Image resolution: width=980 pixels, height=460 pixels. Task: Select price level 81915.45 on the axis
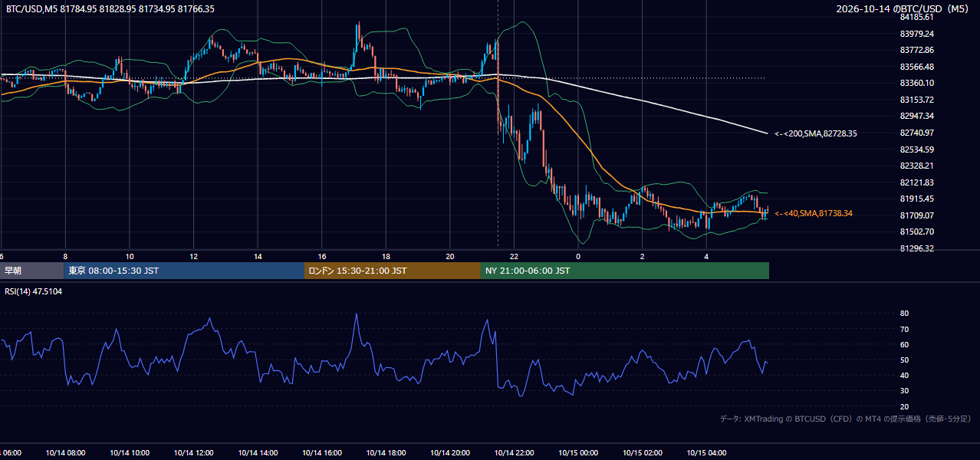point(916,199)
